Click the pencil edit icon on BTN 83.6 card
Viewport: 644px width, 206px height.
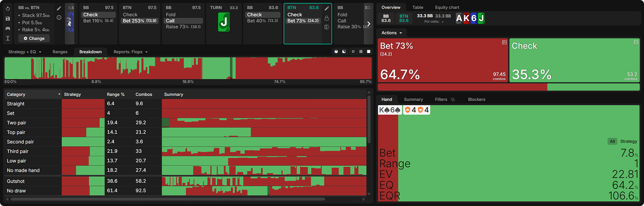coord(326,8)
